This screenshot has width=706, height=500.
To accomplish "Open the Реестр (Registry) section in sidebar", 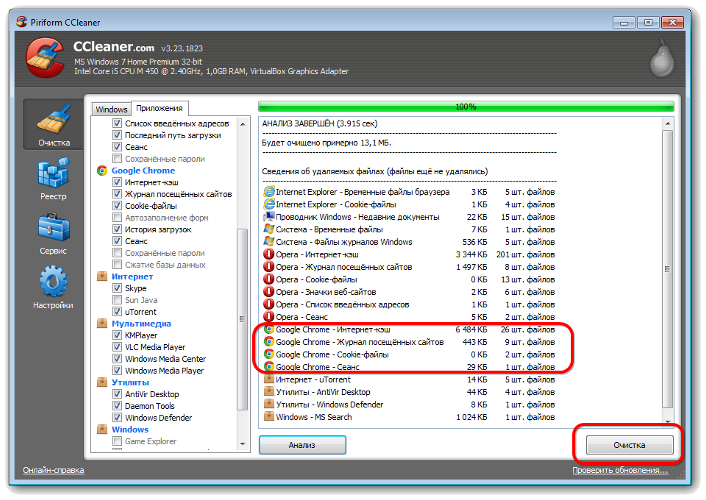I will click(53, 182).
